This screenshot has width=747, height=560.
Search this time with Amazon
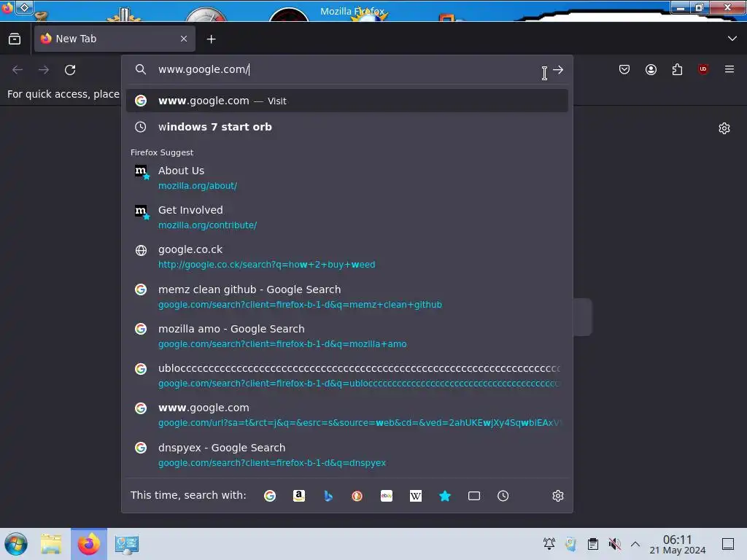click(x=298, y=496)
